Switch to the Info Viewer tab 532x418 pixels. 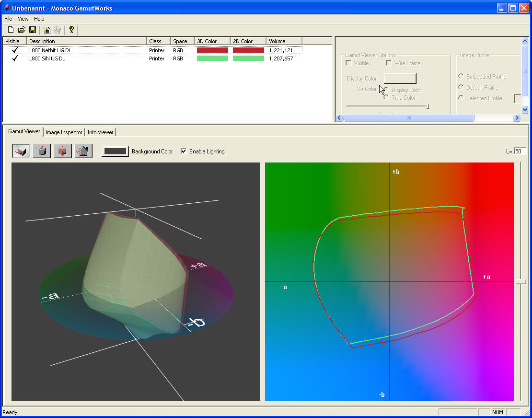[x=100, y=132]
